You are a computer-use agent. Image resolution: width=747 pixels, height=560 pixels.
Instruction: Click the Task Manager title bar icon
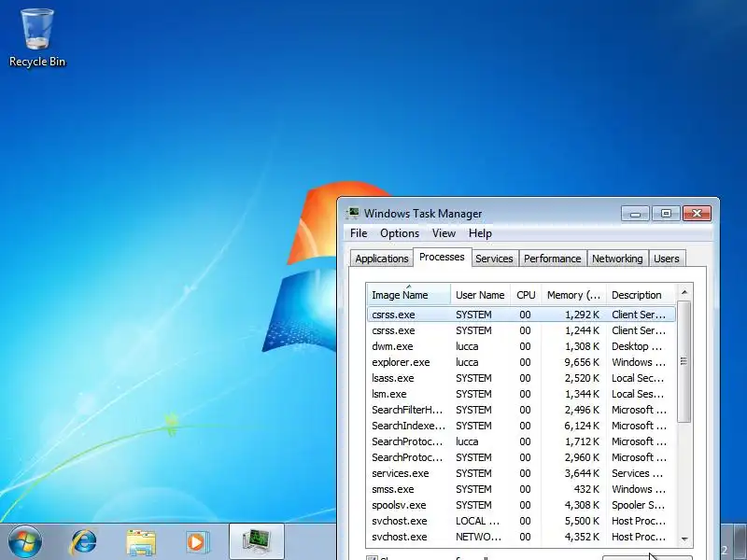point(353,213)
